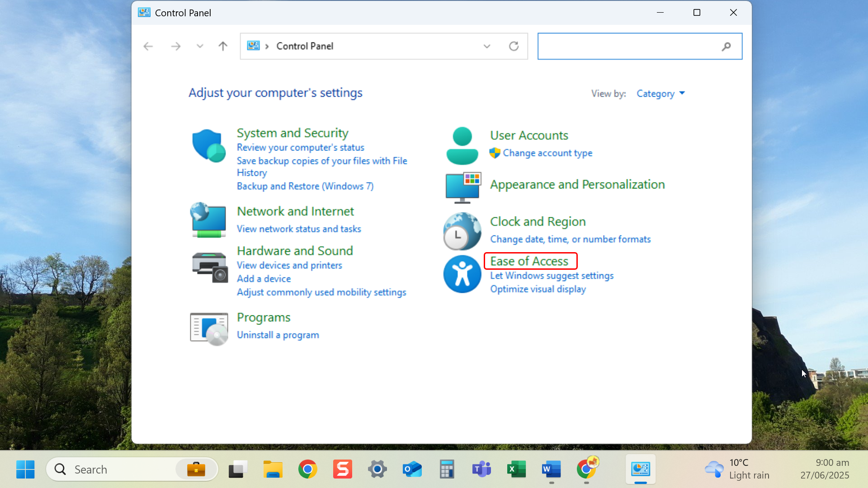Minimize the Control Panel window
Viewport: 868px width, 488px height.
tap(660, 13)
